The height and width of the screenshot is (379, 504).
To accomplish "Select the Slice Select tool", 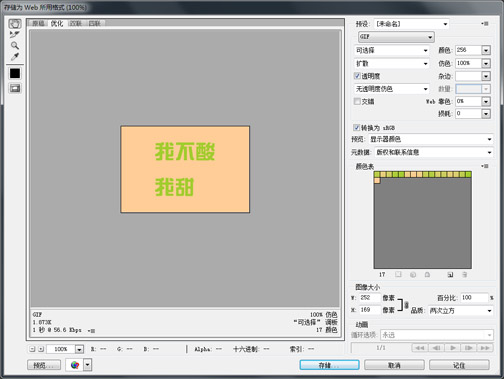I will [15, 34].
